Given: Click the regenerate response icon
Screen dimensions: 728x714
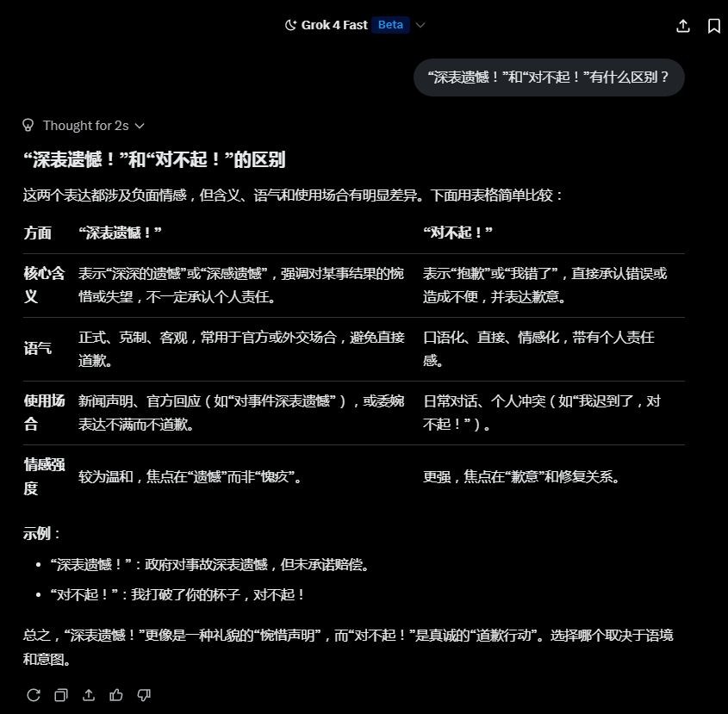Looking at the screenshot, I should [x=34, y=694].
